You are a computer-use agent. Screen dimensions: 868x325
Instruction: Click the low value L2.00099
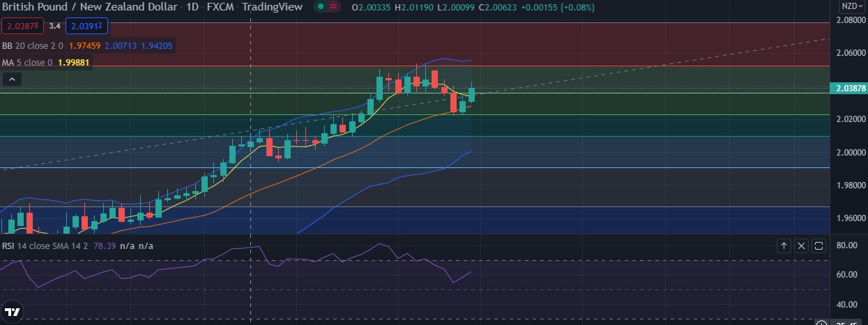[457, 7]
